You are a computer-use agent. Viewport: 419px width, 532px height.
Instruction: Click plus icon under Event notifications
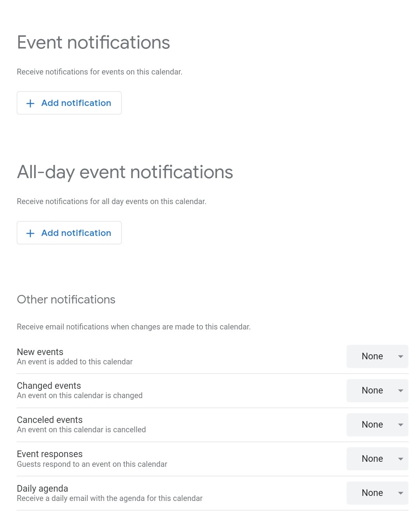click(x=30, y=103)
